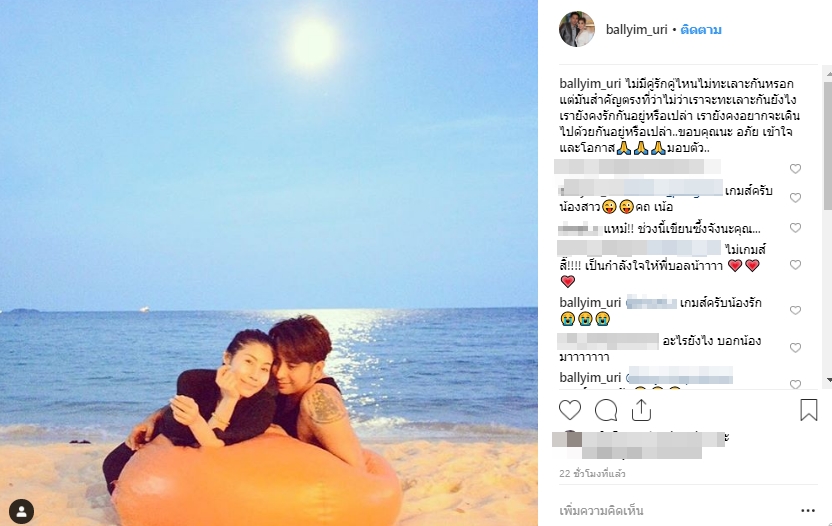
Task: Open the 22 hours ago timestamp
Action: [592, 473]
